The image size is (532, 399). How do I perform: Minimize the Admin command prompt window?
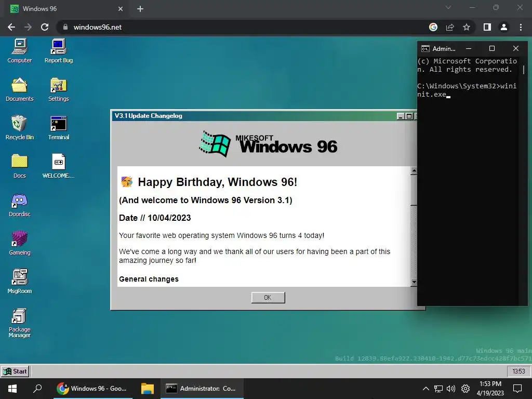[x=469, y=48]
